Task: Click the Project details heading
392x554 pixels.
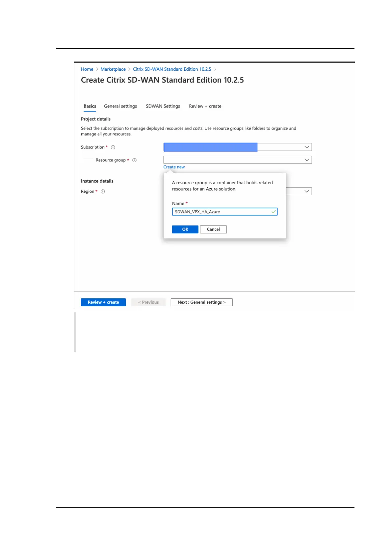Action: click(x=96, y=119)
